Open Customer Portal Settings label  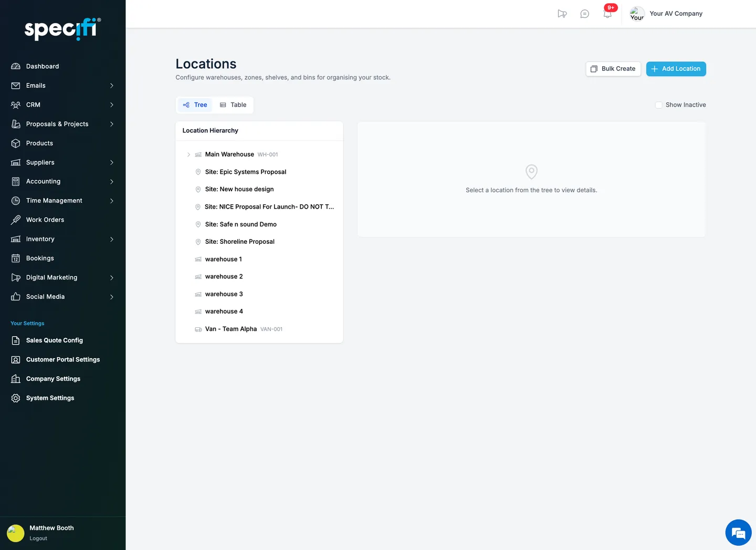point(63,360)
